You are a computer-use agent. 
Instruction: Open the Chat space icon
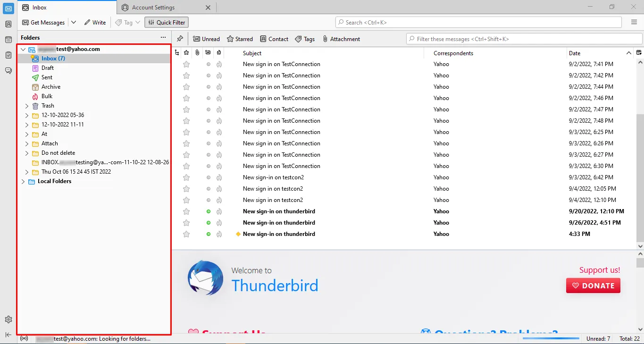pos(8,71)
